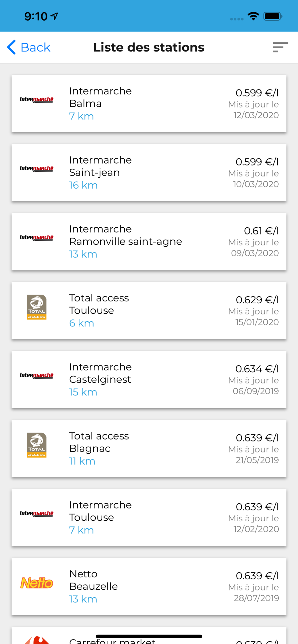Image resolution: width=298 pixels, height=644 pixels.
Task: Tap the 7 km distance for Balma
Action: [x=82, y=116]
